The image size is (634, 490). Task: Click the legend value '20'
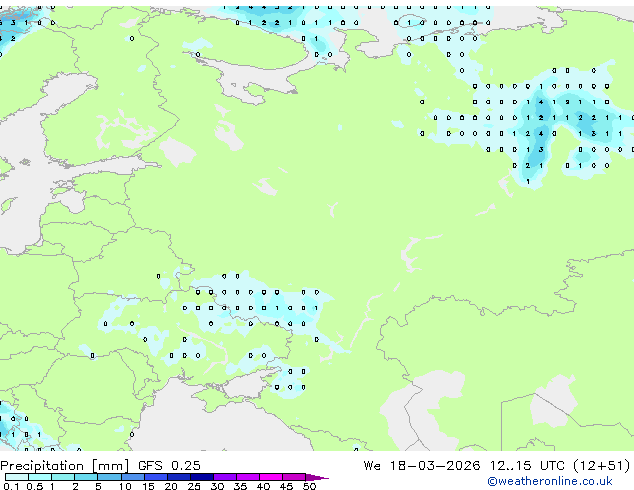[171, 486]
